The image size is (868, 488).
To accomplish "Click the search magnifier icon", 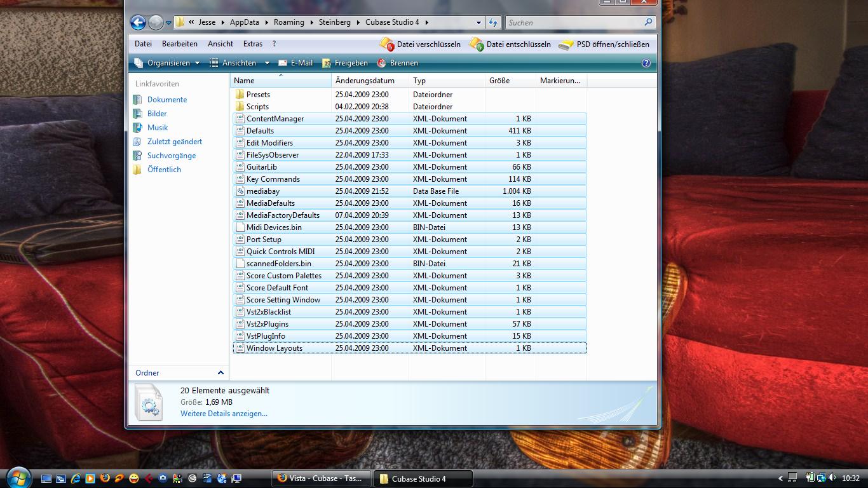I will coord(648,22).
